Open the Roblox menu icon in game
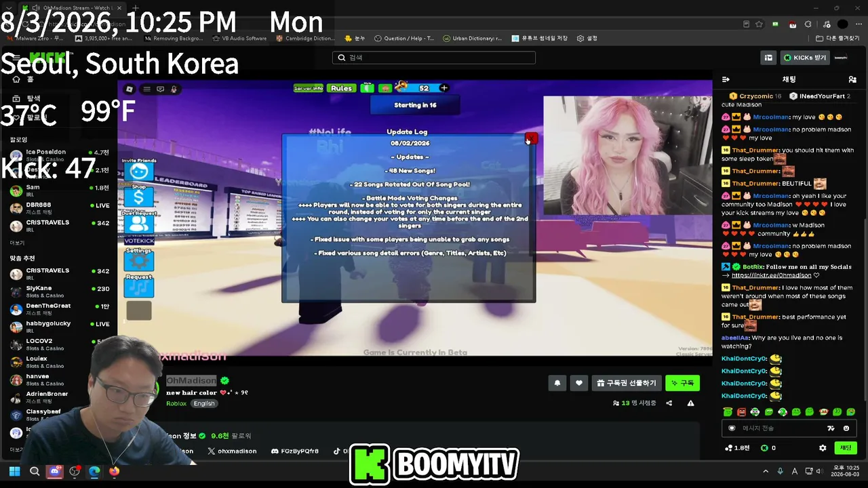The image size is (868, 488). [130, 89]
